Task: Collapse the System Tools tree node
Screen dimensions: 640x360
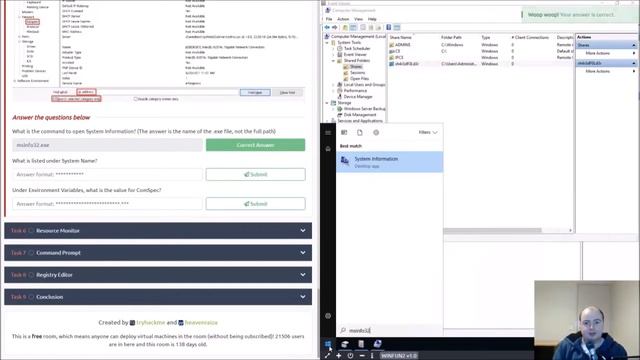Action: 327,42
